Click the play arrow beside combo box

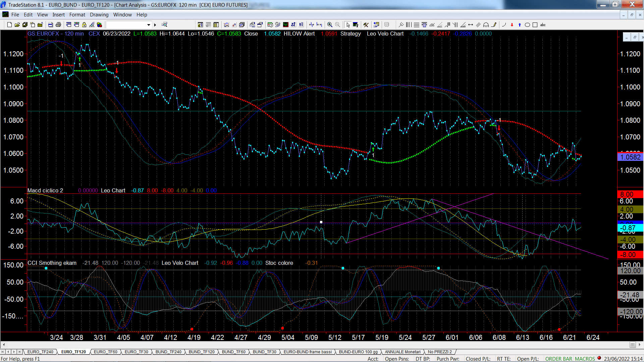click(x=155, y=24)
